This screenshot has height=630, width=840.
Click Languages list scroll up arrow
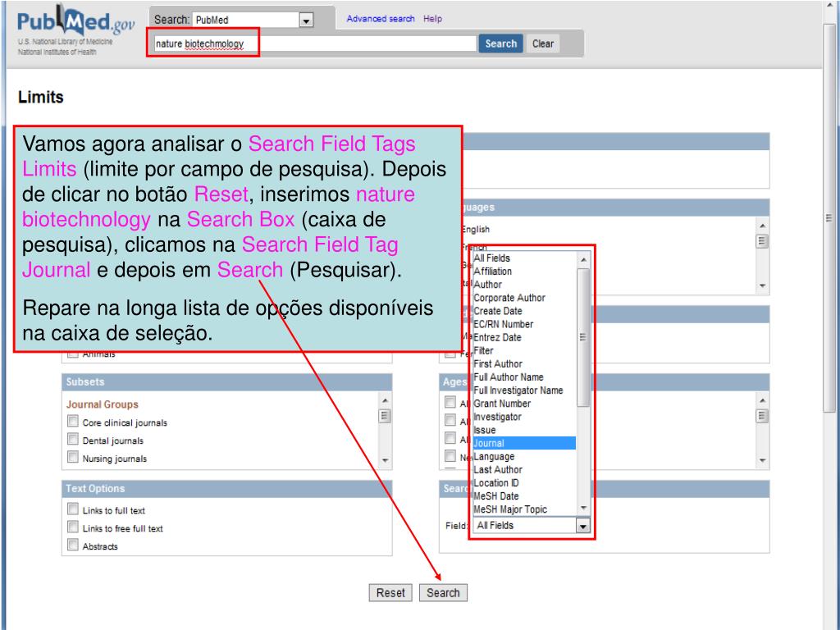coord(762,226)
